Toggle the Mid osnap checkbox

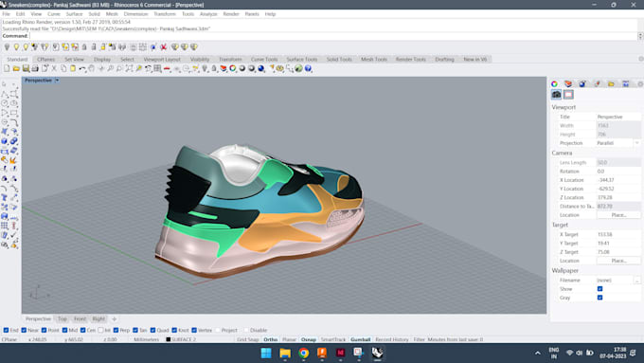(x=64, y=330)
